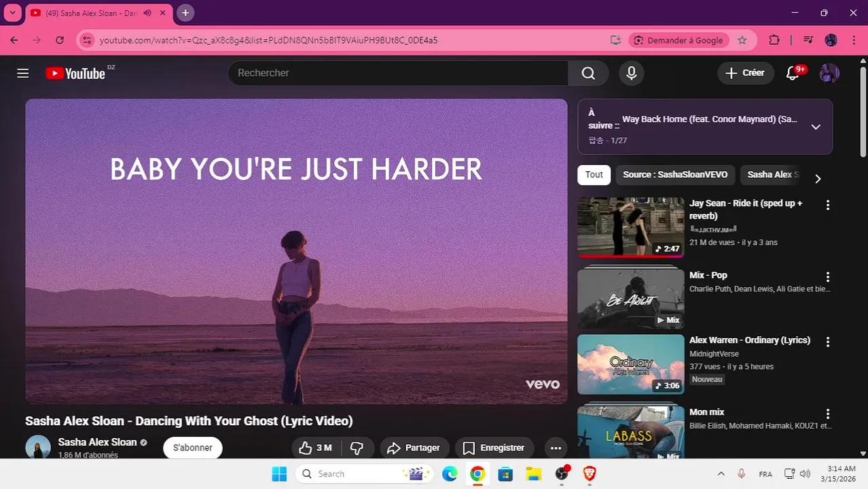Open the YouTube account avatar menu

[x=829, y=73]
